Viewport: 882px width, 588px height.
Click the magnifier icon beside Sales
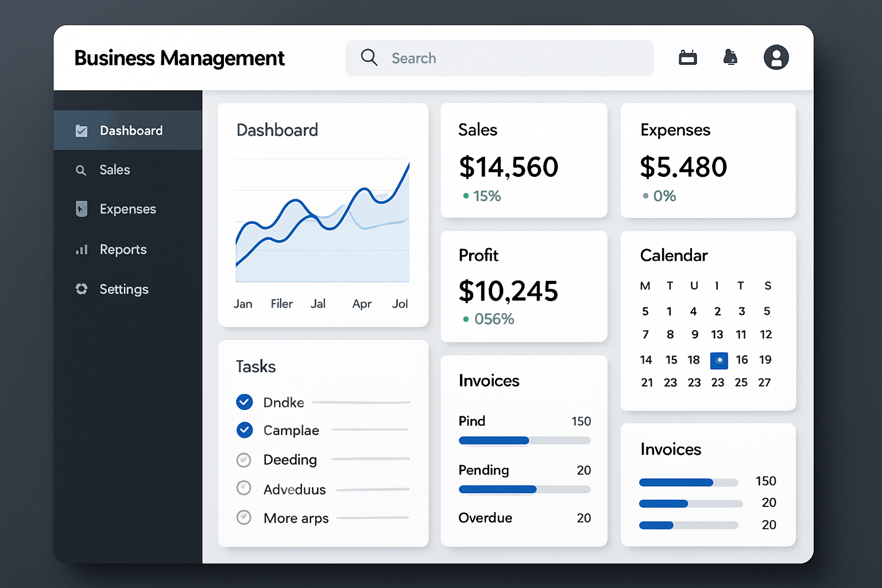tap(81, 170)
